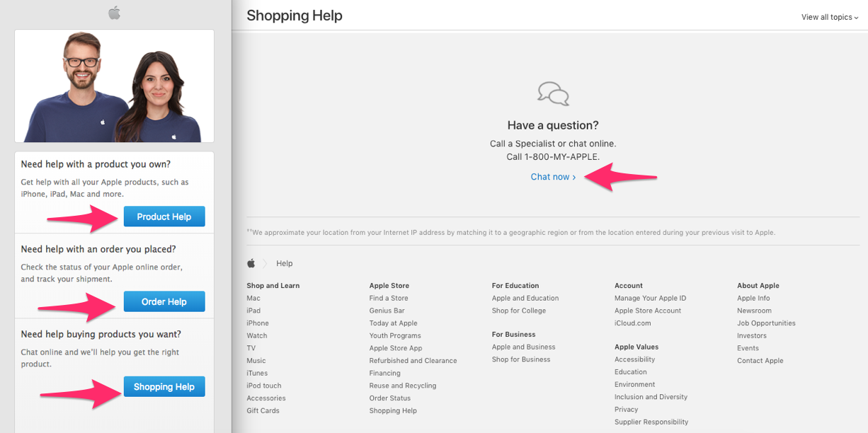Image resolution: width=868 pixels, height=433 pixels.
Task: Click the chat bubbles icon
Action: (553, 94)
